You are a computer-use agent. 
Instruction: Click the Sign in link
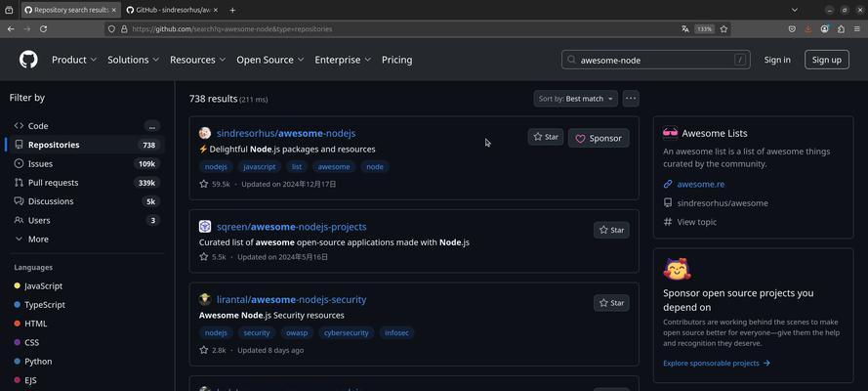click(777, 60)
